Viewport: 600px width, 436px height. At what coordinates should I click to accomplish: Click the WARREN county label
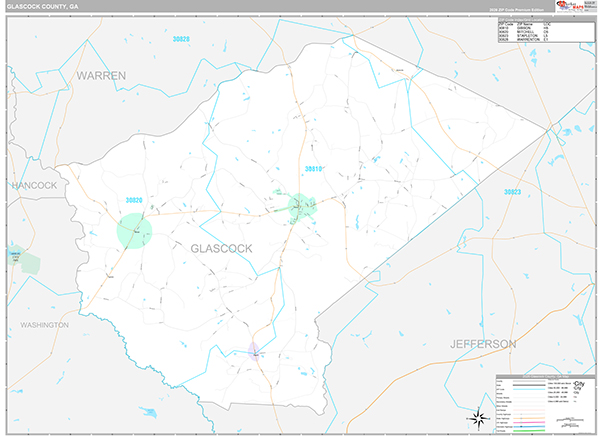(101, 76)
